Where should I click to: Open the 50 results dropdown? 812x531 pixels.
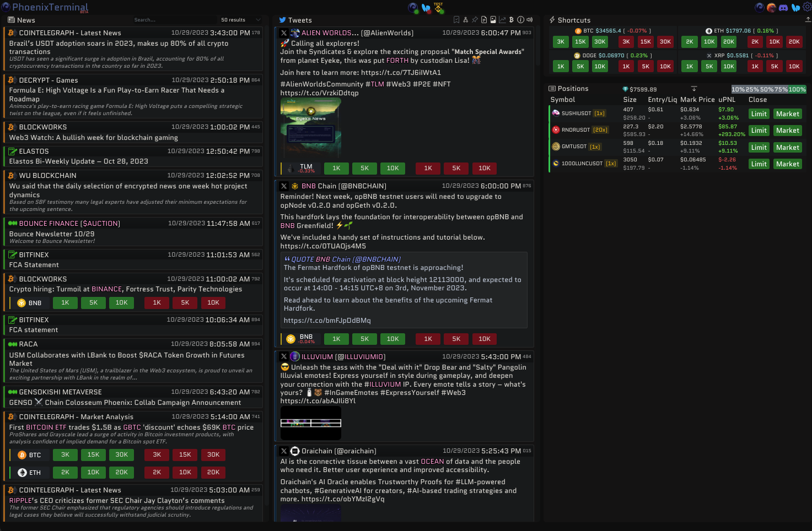coord(240,20)
